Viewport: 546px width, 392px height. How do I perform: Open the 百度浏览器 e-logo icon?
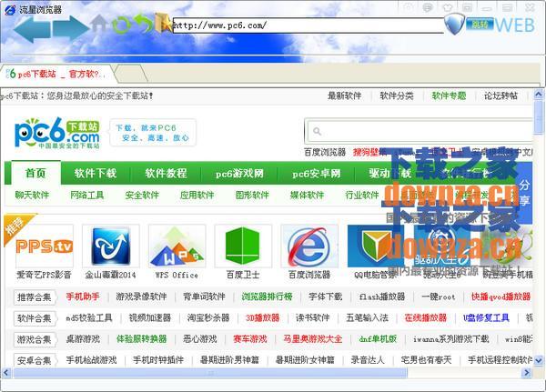[309, 246]
